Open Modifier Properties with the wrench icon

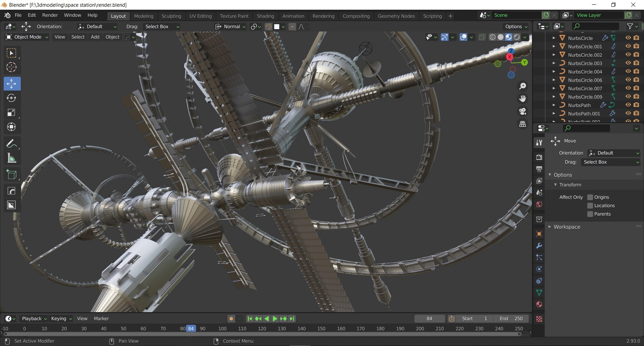(x=539, y=246)
